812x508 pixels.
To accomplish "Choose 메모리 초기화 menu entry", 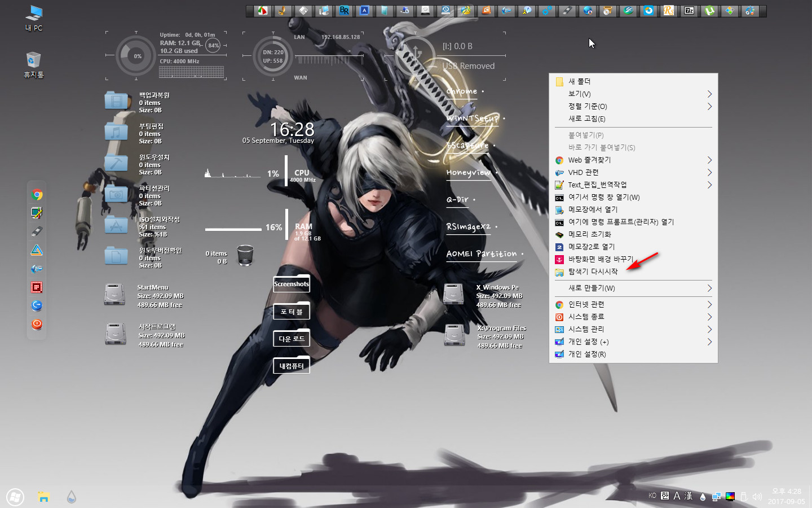I will (x=633, y=234).
